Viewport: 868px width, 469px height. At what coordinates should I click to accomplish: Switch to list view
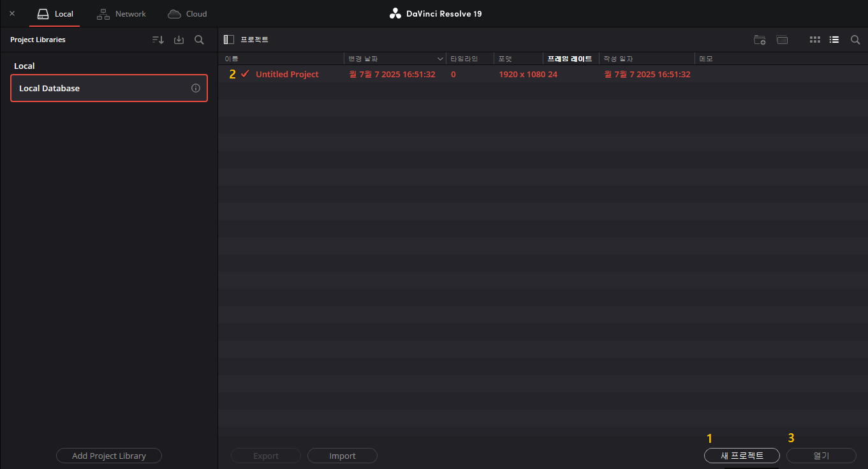tap(834, 40)
